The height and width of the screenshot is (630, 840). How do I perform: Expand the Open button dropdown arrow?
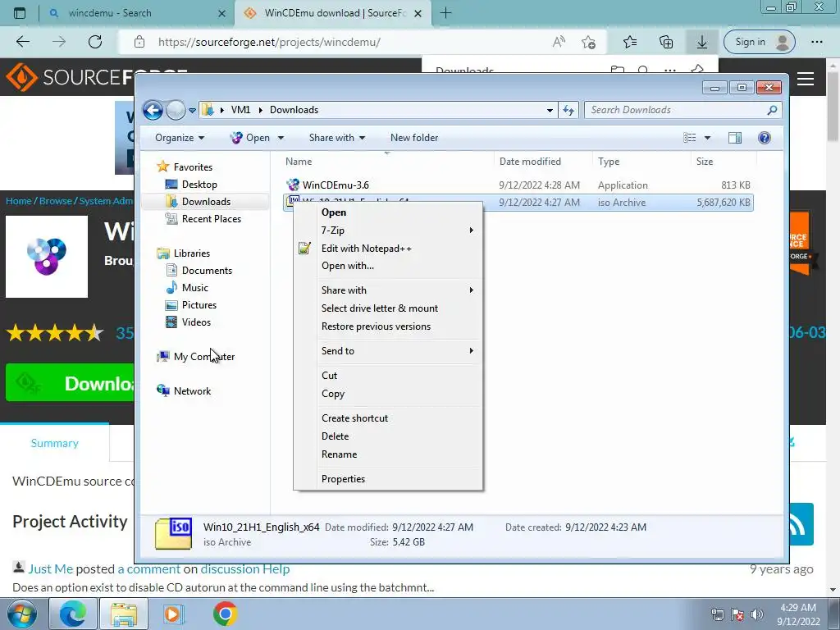coord(281,138)
